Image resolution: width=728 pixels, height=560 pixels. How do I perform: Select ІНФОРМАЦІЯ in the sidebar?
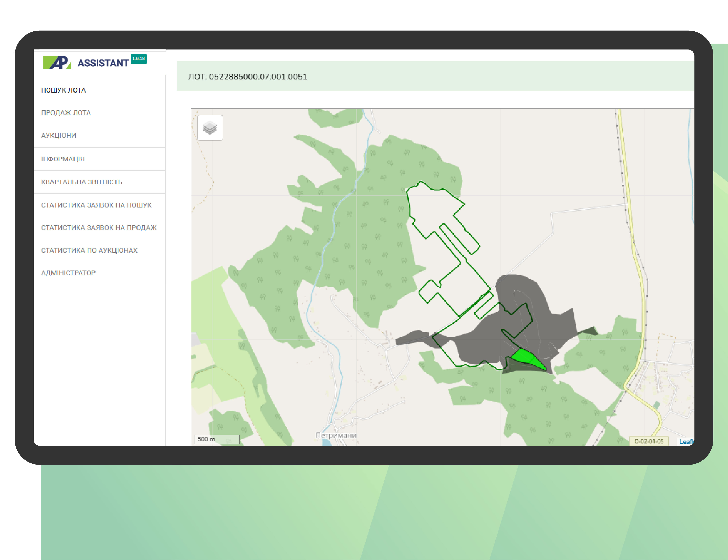pos(63,159)
